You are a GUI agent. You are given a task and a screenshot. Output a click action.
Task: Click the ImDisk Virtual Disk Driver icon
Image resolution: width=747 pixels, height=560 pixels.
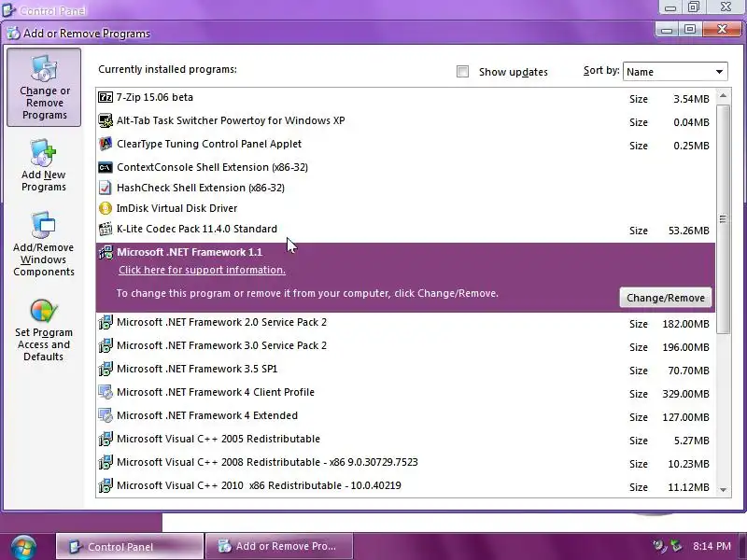tap(106, 208)
